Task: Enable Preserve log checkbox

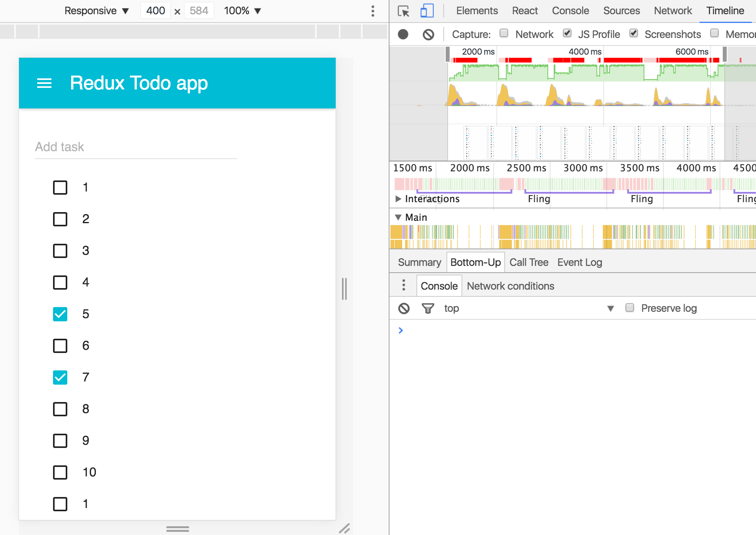Action: [x=630, y=307]
